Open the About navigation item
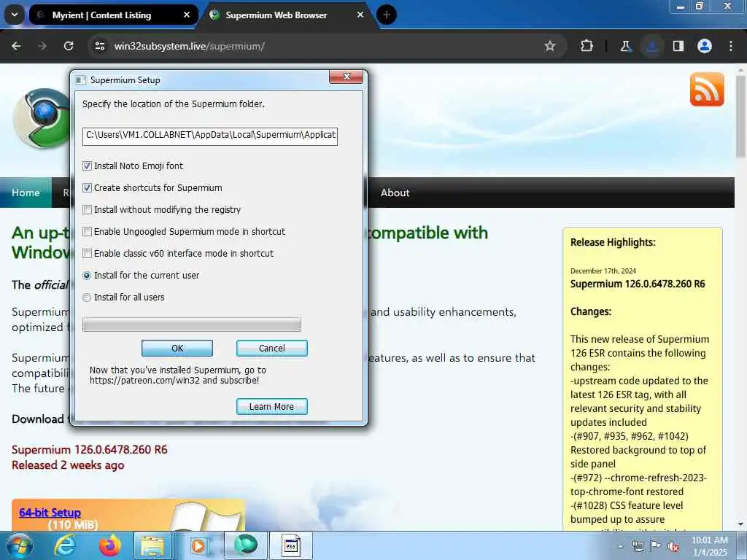This screenshot has height=560, width=747. [395, 192]
